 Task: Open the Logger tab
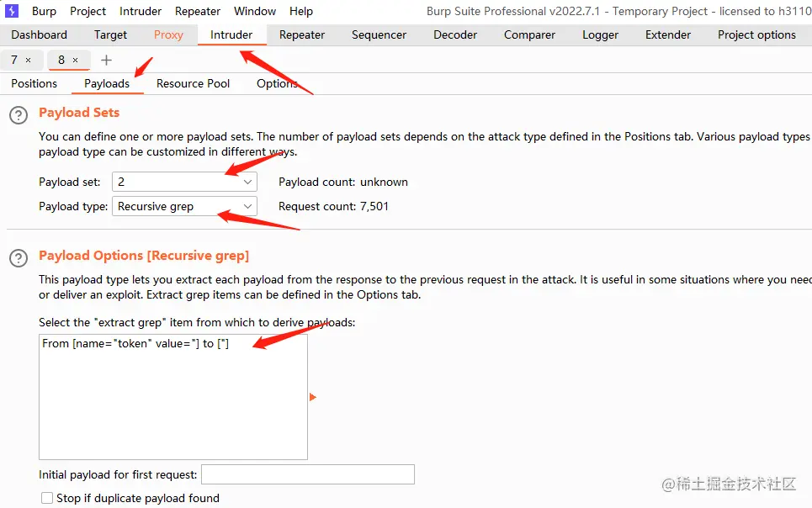(600, 34)
